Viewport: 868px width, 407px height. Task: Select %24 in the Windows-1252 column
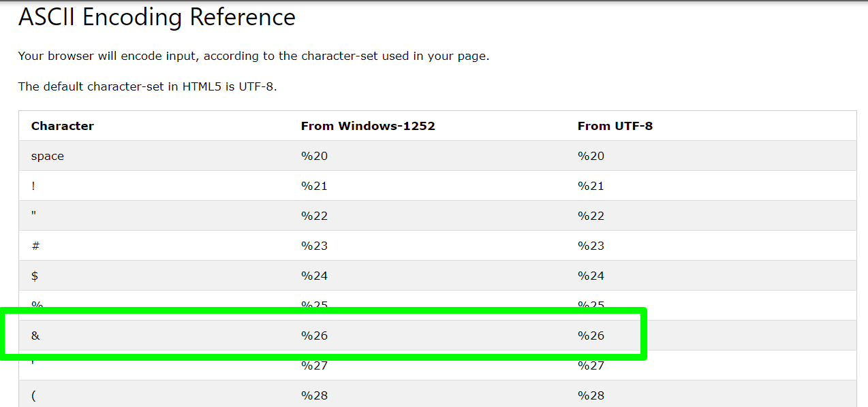[x=314, y=276]
